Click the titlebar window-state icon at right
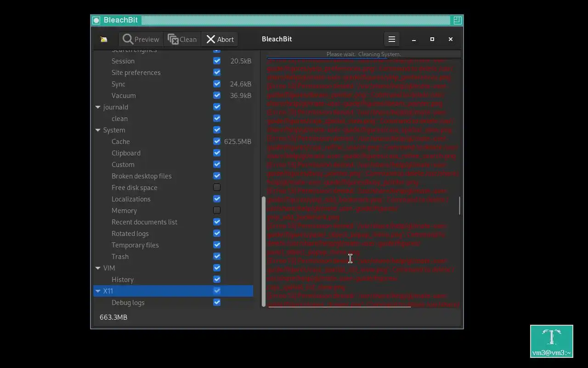The width and height of the screenshot is (588, 368). pyautogui.click(x=457, y=20)
